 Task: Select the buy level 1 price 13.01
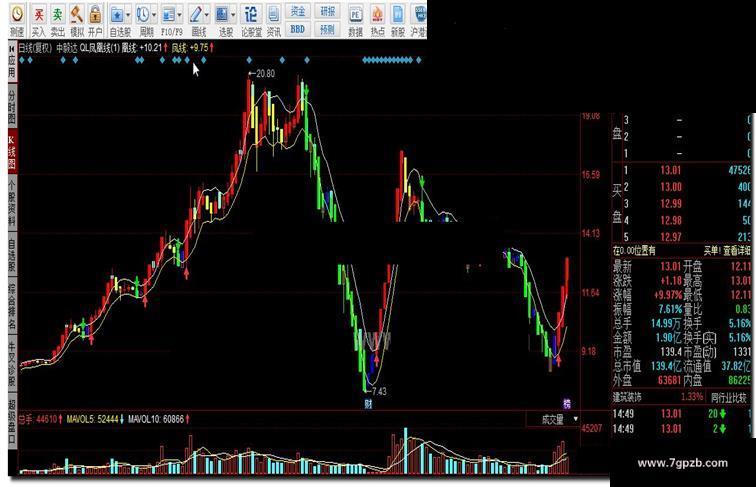coord(671,170)
